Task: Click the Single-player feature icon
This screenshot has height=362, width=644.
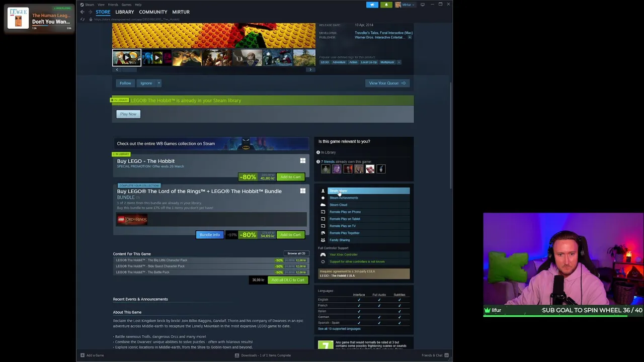Action: coord(323,191)
